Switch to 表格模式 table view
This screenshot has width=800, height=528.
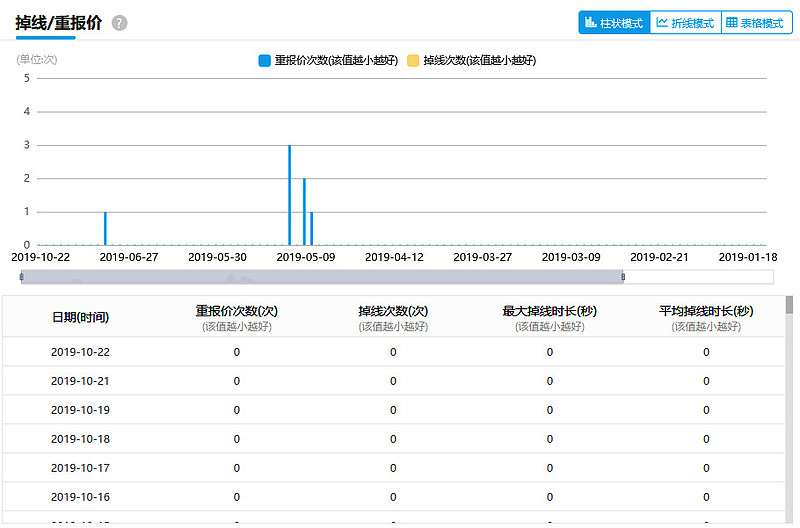pos(756,23)
